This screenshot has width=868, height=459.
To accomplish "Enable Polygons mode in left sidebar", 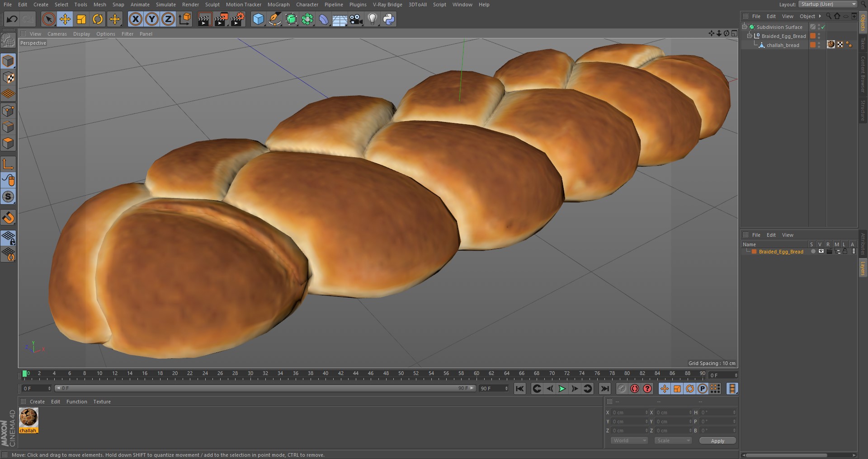I will pos(8,143).
